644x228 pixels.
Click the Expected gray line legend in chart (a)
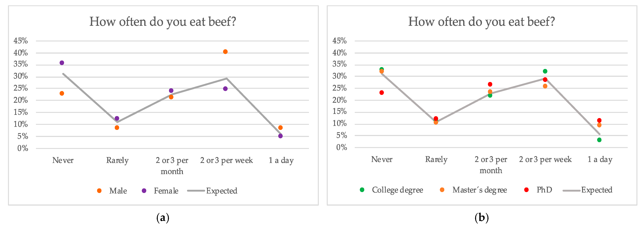pyautogui.click(x=196, y=191)
